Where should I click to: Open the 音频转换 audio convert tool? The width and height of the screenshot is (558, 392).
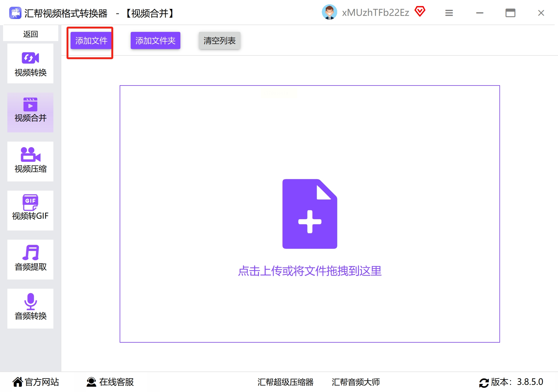30,309
